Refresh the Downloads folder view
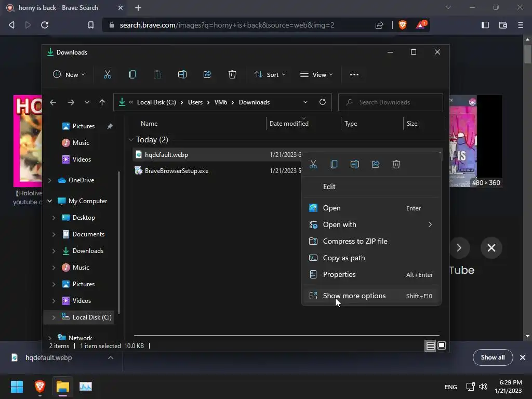 pyautogui.click(x=323, y=102)
